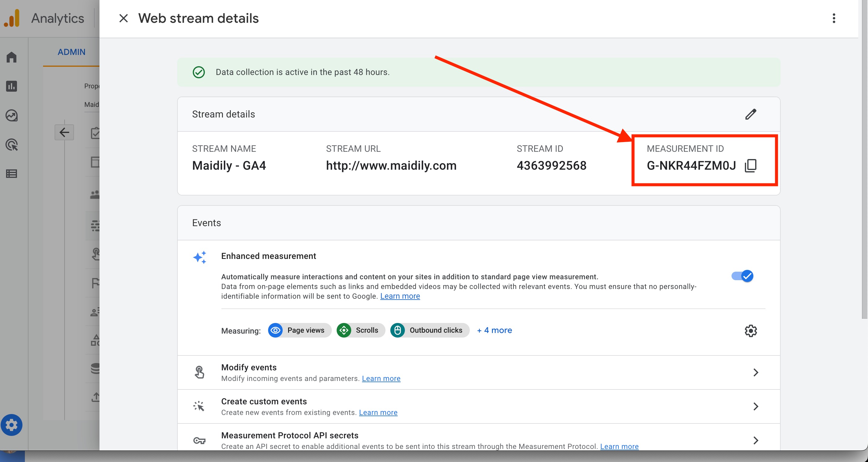Click the Events section heading
This screenshot has width=868, height=462.
click(207, 223)
